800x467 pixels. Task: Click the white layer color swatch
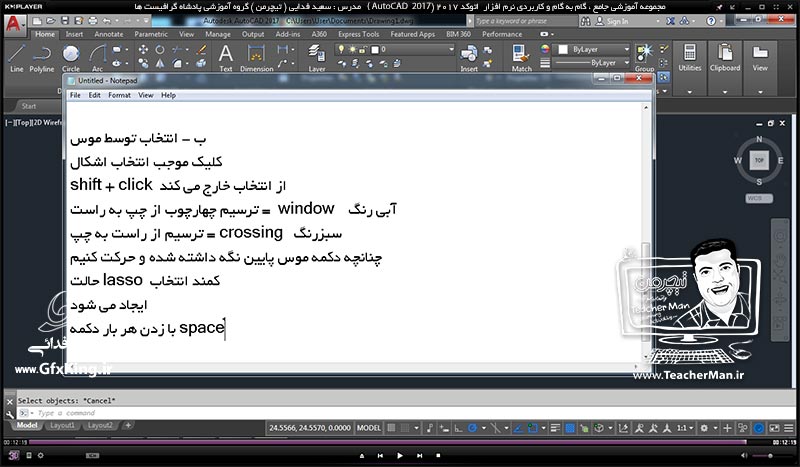point(375,50)
